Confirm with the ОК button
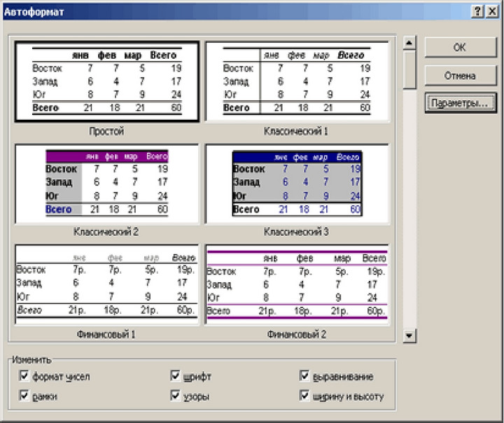This screenshot has width=504, height=423. [x=461, y=48]
